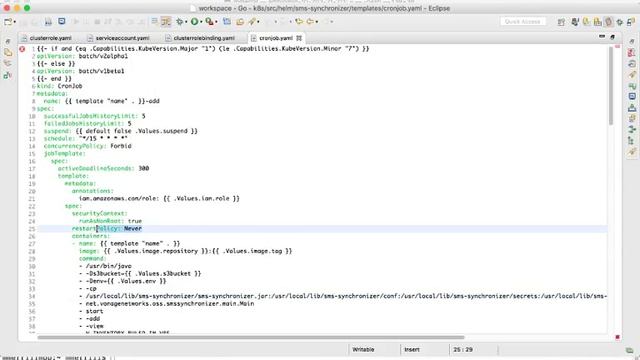The height and width of the screenshot is (360, 640).
Task: Expand the Debug dropdown arrow
Action: click(186, 22)
